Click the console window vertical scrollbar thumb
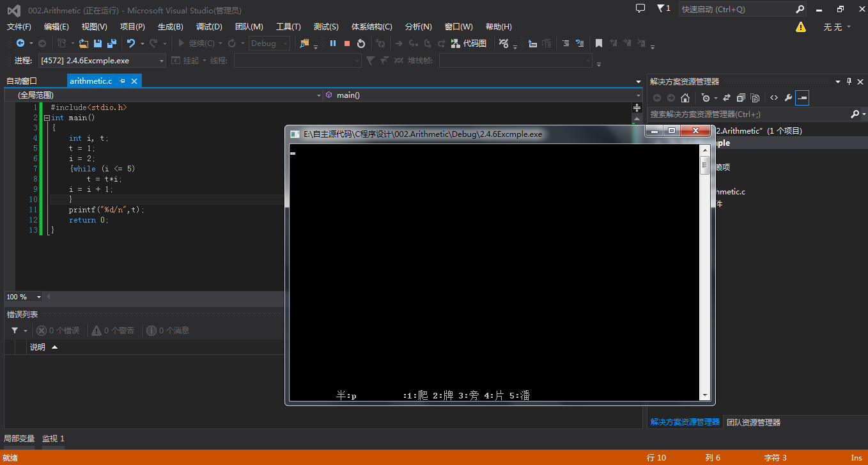Screen dimensions: 868x465 click(x=704, y=165)
